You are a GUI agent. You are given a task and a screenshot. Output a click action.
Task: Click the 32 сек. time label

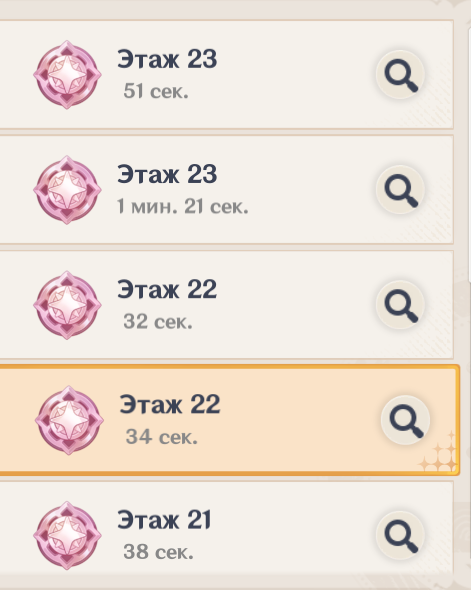pos(158,322)
